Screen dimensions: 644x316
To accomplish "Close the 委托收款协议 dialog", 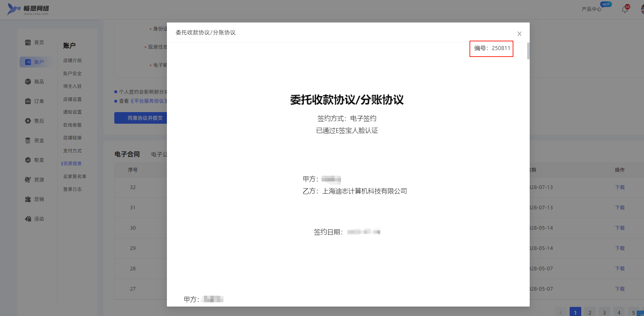I will tap(519, 34).
